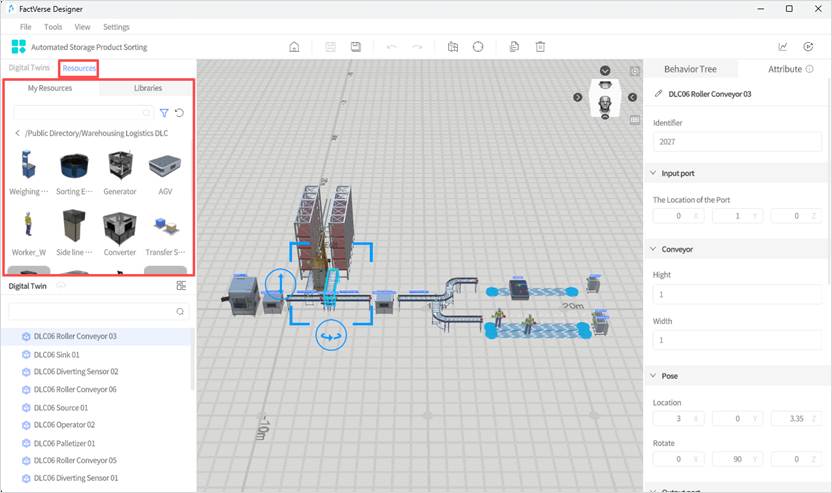The width and height of the screenshot is (832, 493).
Task: Click the chart statistics icon top right
Action: (783, 47)
